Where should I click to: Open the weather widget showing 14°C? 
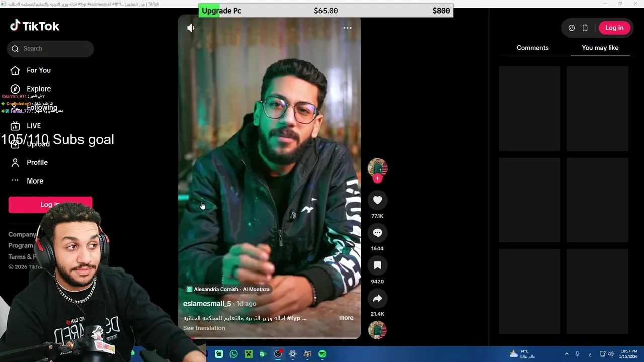[522, 354]
